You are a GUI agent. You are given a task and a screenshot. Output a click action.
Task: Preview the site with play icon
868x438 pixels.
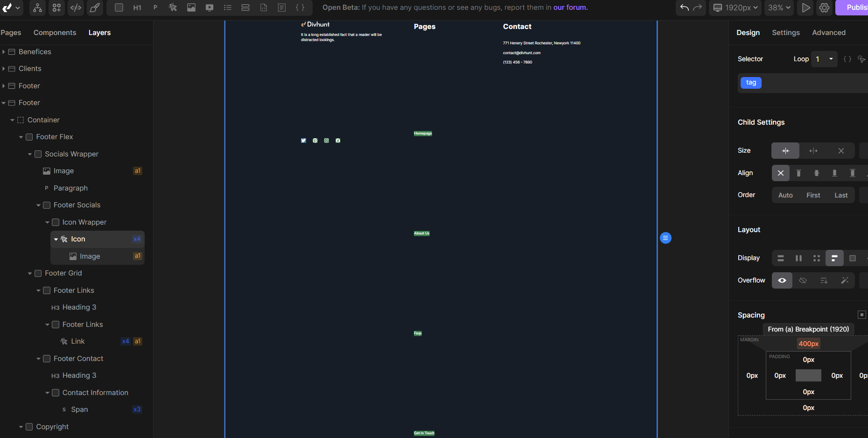pyautogui.click(x=806, y=7)
